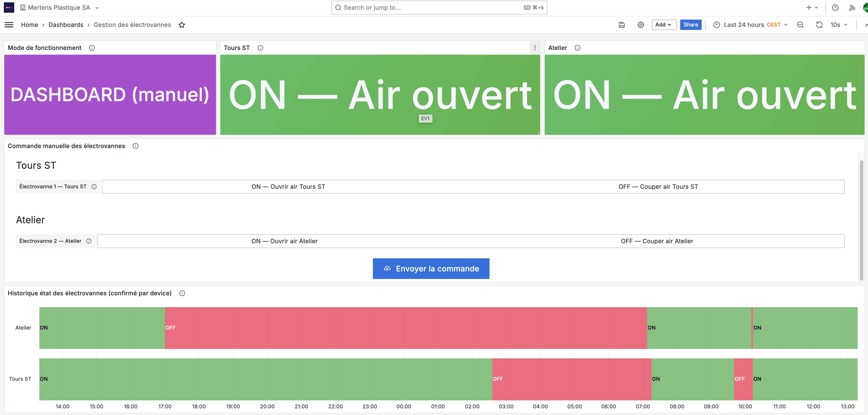Select ON — Ouvrir air Atelier
This screenshot has height=415, width=868.
coord(284,241)
